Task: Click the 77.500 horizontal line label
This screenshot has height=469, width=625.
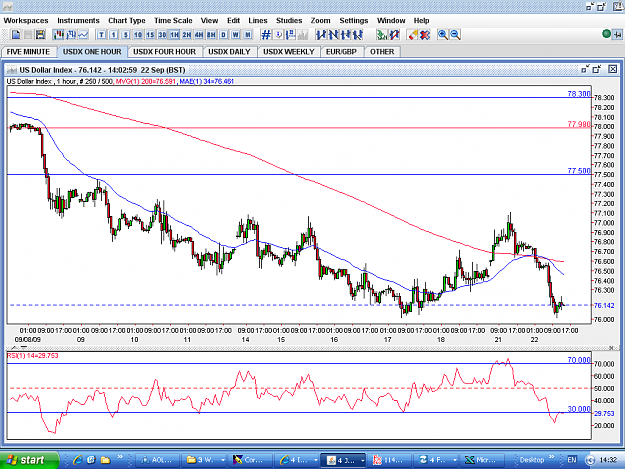Action: (579, 171)
